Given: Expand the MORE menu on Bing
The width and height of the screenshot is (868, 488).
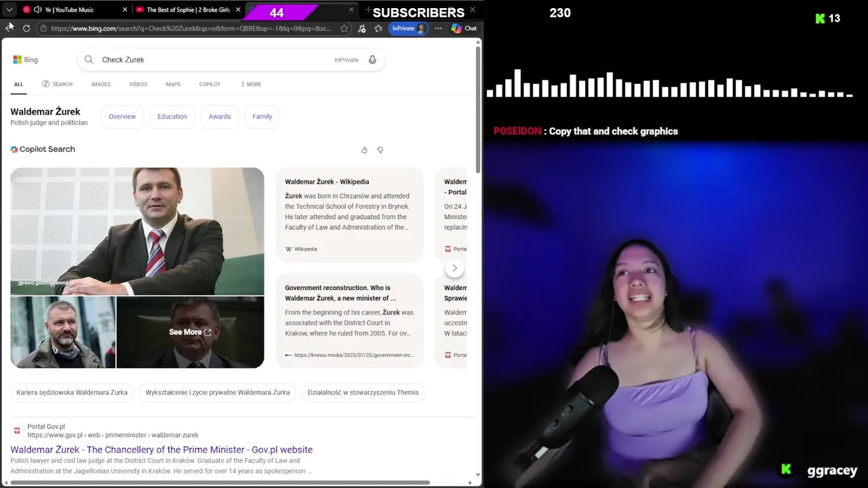Looking at the screenshot, I should tap(251, 84).
